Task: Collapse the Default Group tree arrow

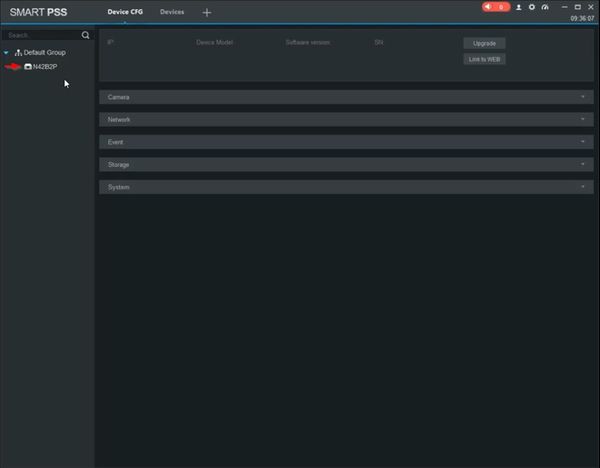Action: (6, 52)
